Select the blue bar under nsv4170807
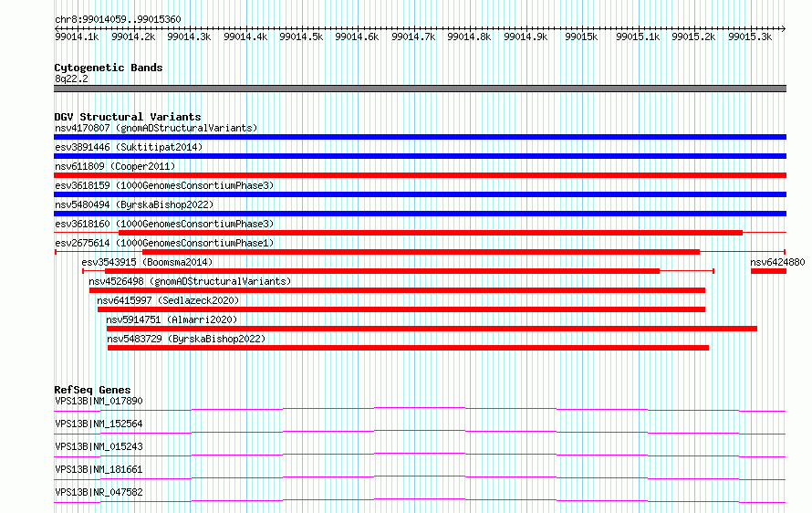 point(420,137)
